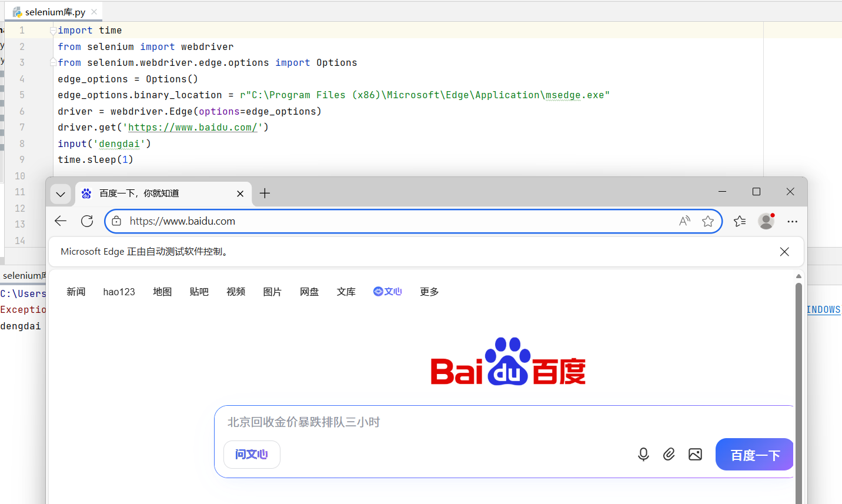The width and height of the screenshot is (842, 504).
Task: Click the fold marker on line 3
Action: click(53, 62)
